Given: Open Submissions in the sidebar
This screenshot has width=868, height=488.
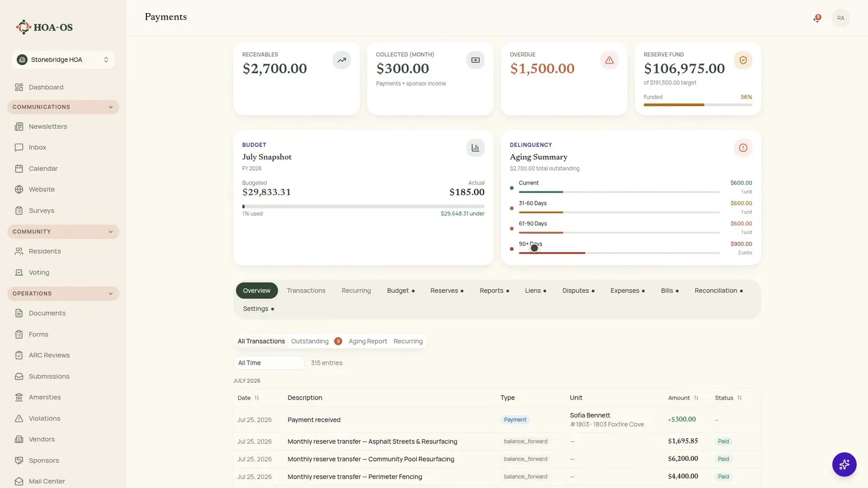Looking at the screenshot, I should pyautogui.click(x=63, y=376).
